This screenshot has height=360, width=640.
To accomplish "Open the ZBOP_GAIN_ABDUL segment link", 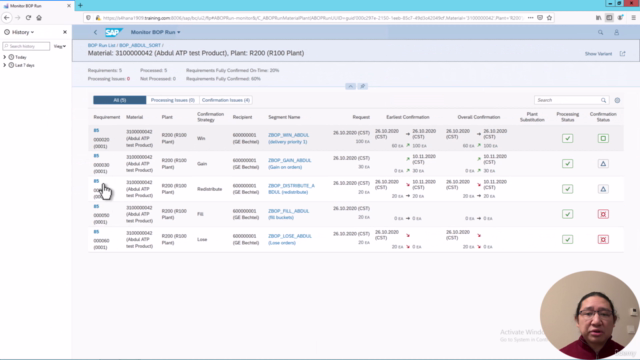I will point(289,164).
